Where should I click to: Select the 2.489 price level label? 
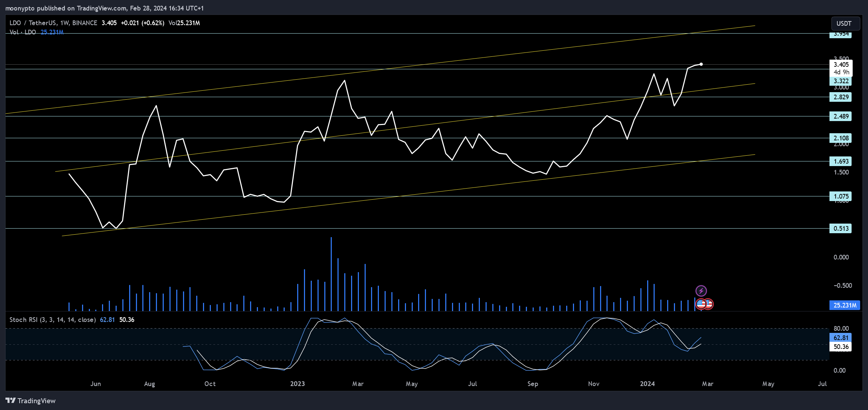pos(841,116)
